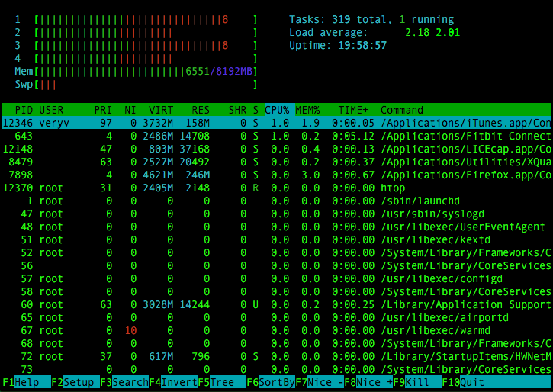Screen dimensions: 553x392
Task: Select the PID column header
Action: click(x=23, y=110)
